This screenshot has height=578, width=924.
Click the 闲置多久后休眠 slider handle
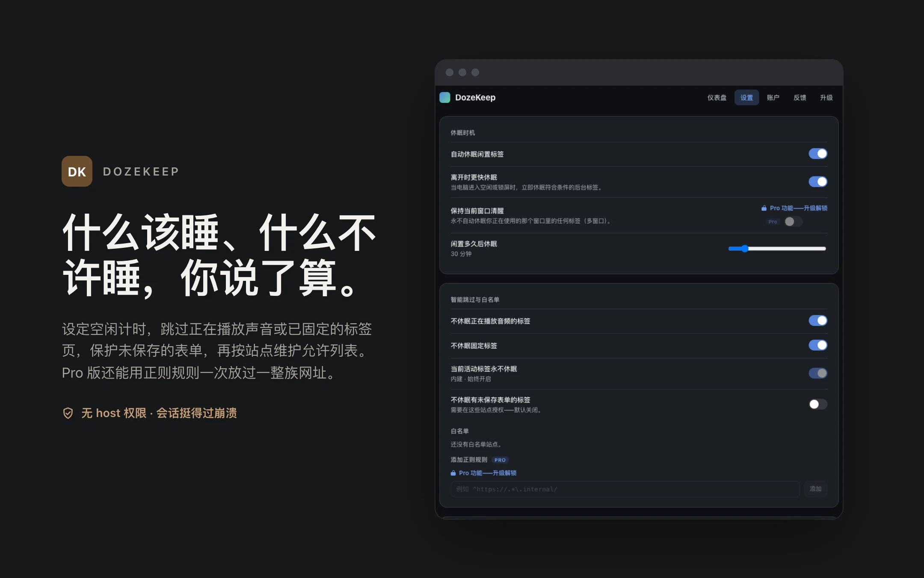click(x=745, y=249)
